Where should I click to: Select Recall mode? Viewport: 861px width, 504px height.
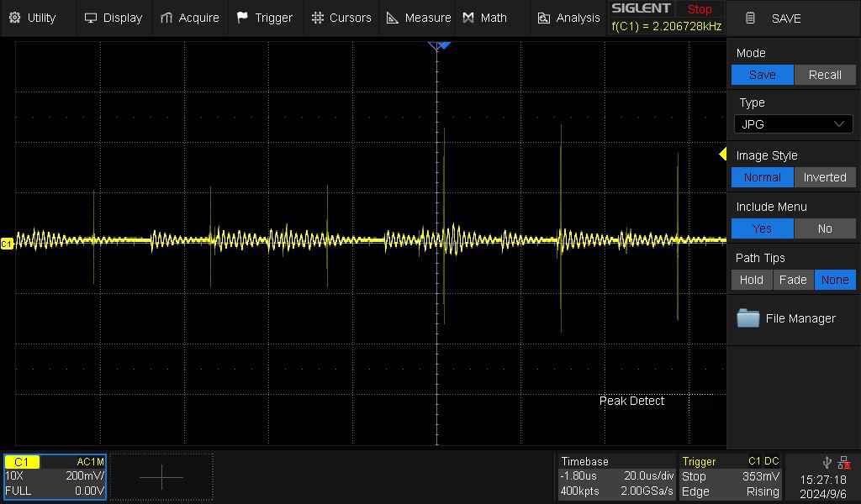pos(825,75)
